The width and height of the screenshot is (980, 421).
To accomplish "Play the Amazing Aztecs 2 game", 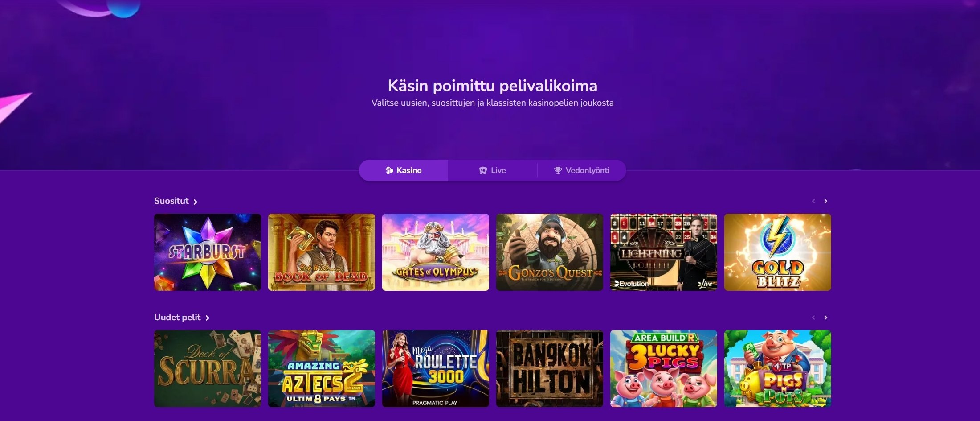I will [x=322, y=368].
